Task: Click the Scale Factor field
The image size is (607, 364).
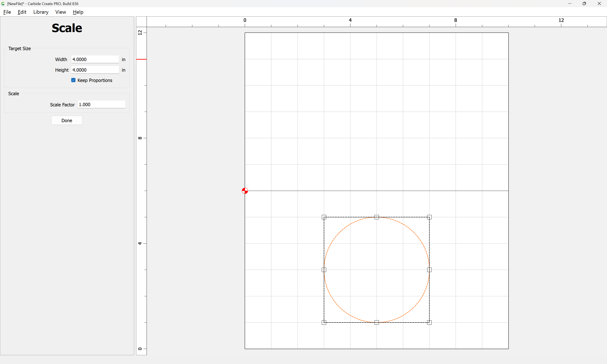Action: click(101, 104)
